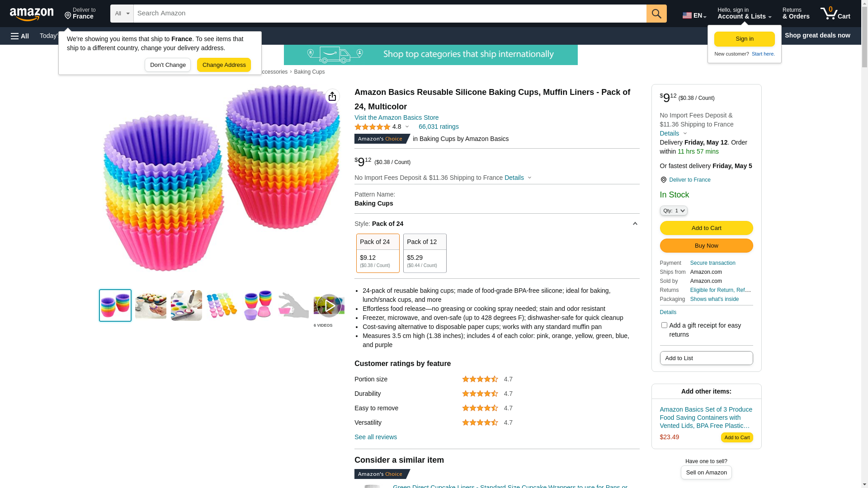
Task: Open the shopping cart
Action: [835, 14]
